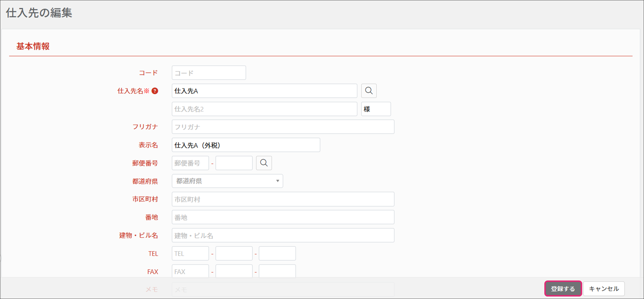Screen dimensions: 644x299
Task: Click the 表示名 field with 仕入先A（外税）
Action: click(246, 145)
